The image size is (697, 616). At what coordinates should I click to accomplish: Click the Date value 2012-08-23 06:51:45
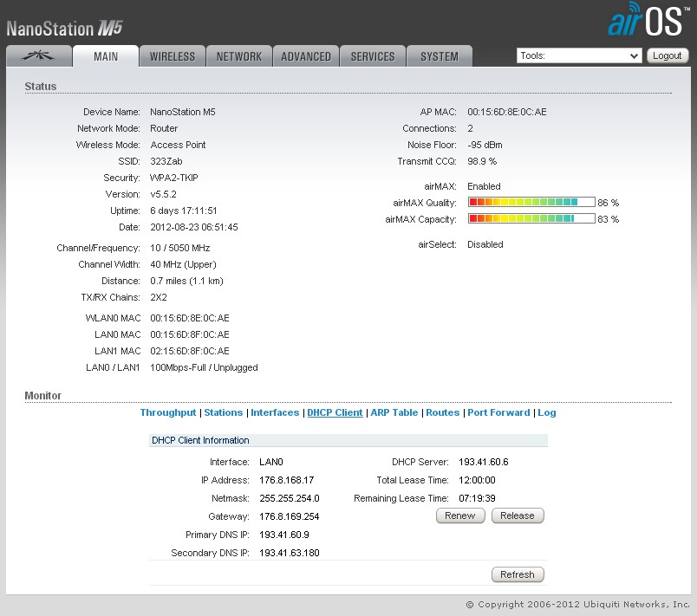tap(194, 227)
